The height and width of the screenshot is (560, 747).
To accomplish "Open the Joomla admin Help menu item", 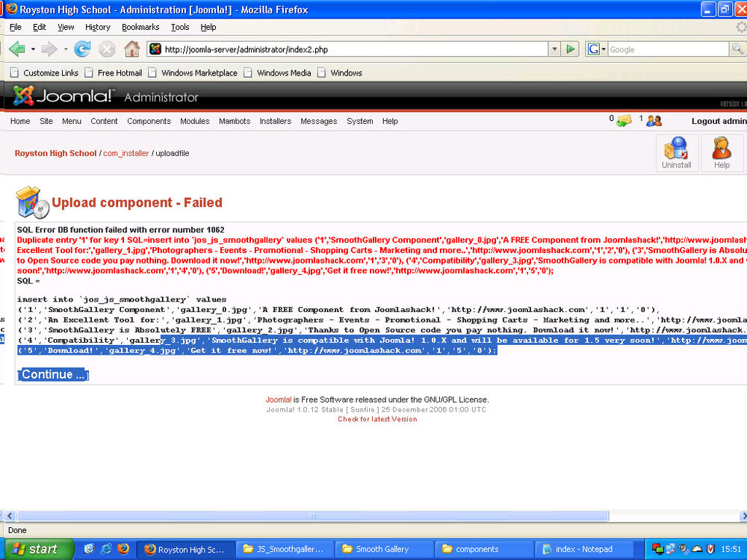I will click(390, 121).
